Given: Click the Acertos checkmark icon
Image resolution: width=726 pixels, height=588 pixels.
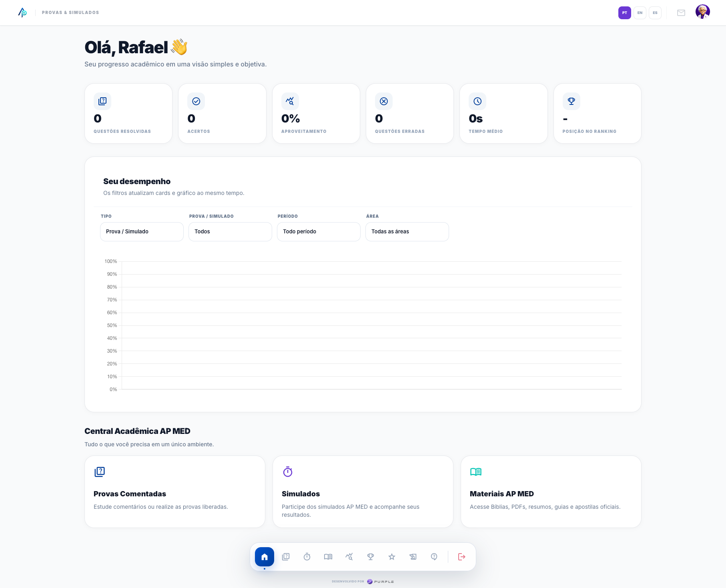Looking at the screenshot, I should pyautogui.click(x=196, y=101).
